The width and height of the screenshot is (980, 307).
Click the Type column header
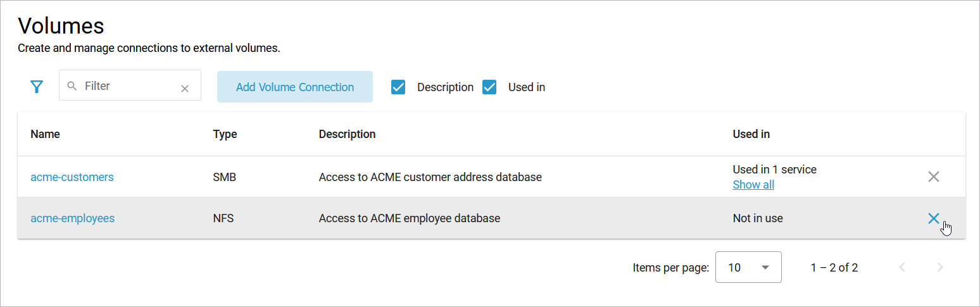tap(225, 134)
